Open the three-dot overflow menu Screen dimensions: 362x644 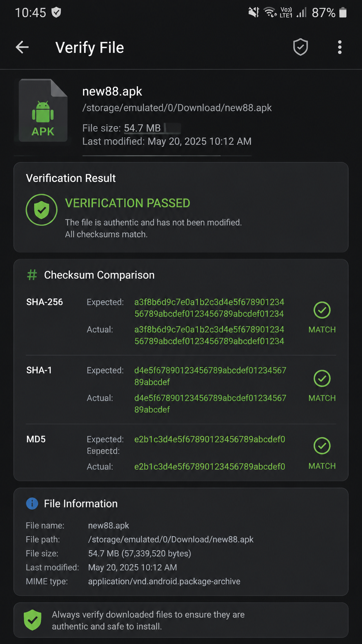pyautogui.click(x=340, y=47)
